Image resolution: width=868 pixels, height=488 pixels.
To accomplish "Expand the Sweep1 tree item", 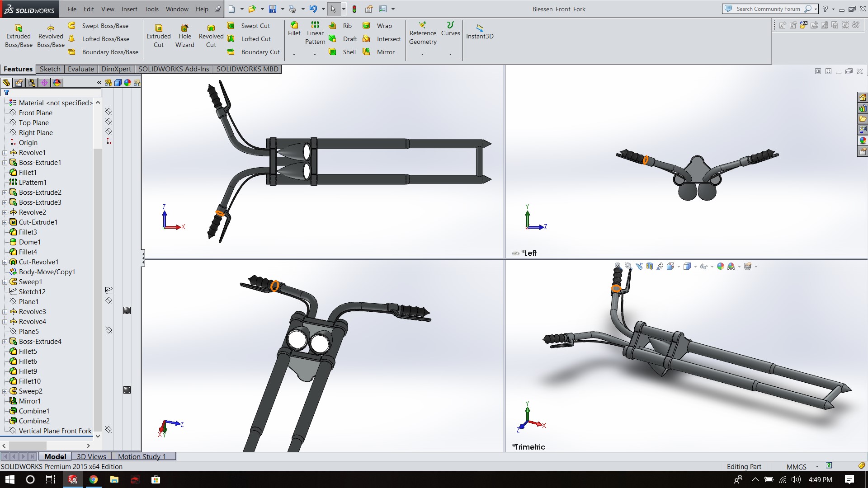I will pos(5,282).
